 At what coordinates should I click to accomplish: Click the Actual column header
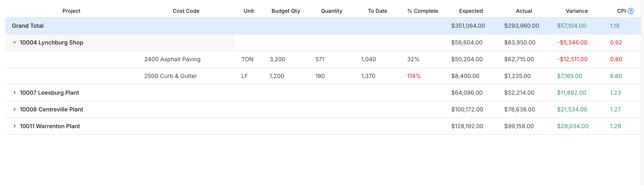(524, 11)
